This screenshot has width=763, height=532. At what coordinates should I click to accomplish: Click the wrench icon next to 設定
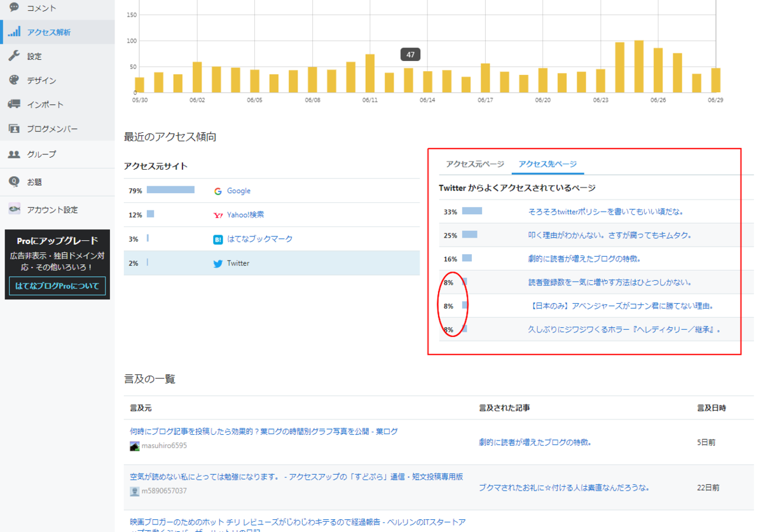coord(14,56)
